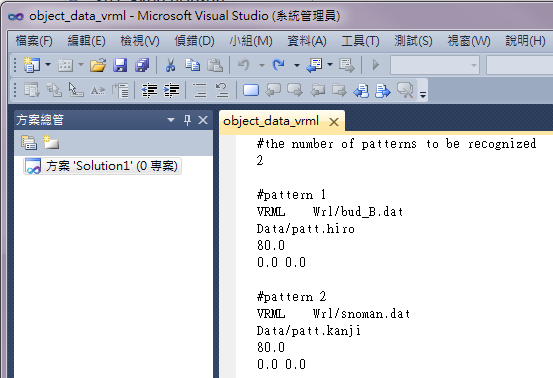Click new solution folder icon in 方案總管
Screen dimensions: 553x378
pyautogui.click(x=51, y=142)
